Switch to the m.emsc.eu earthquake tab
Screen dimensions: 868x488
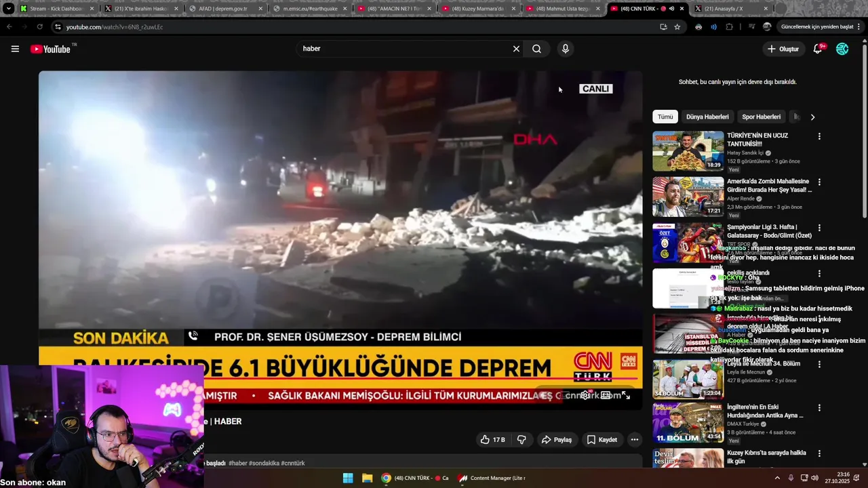[x=309, y=9]
